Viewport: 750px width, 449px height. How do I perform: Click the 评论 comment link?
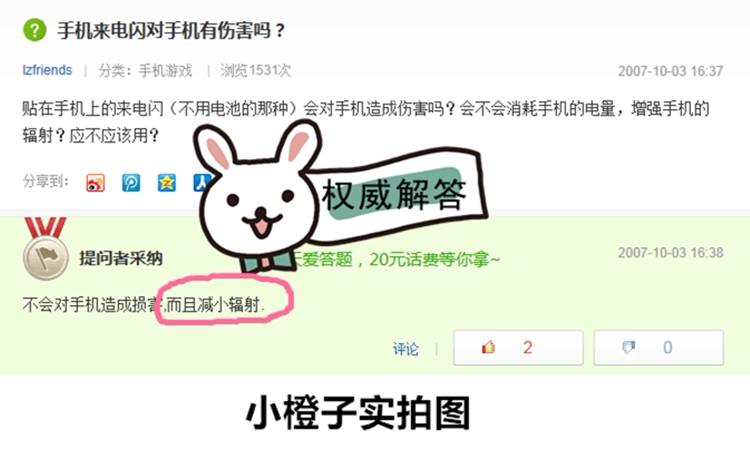tap(406, 349)
